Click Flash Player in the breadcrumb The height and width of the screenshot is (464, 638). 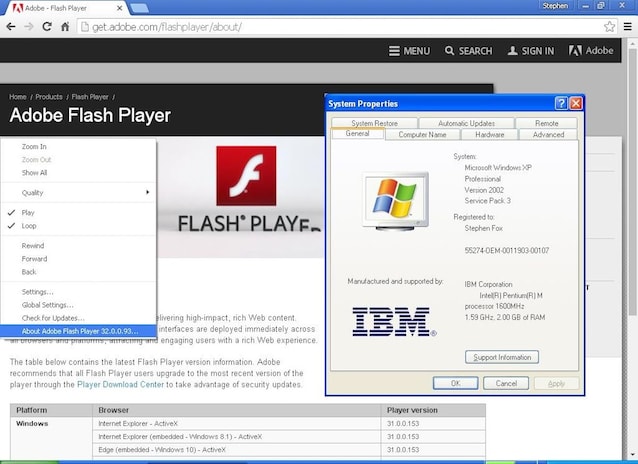[90, 97]
